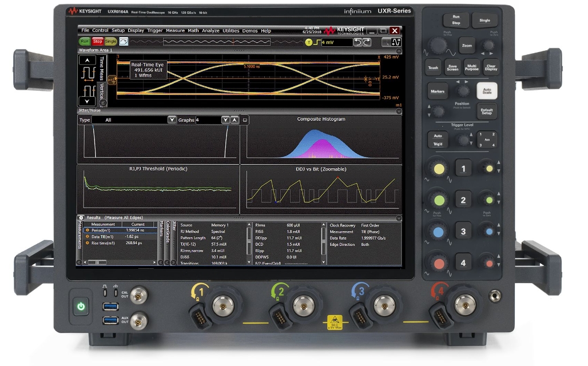Select the rising-edge measurement icon in left sidebar
588x366 pixels.
[90, 74]
